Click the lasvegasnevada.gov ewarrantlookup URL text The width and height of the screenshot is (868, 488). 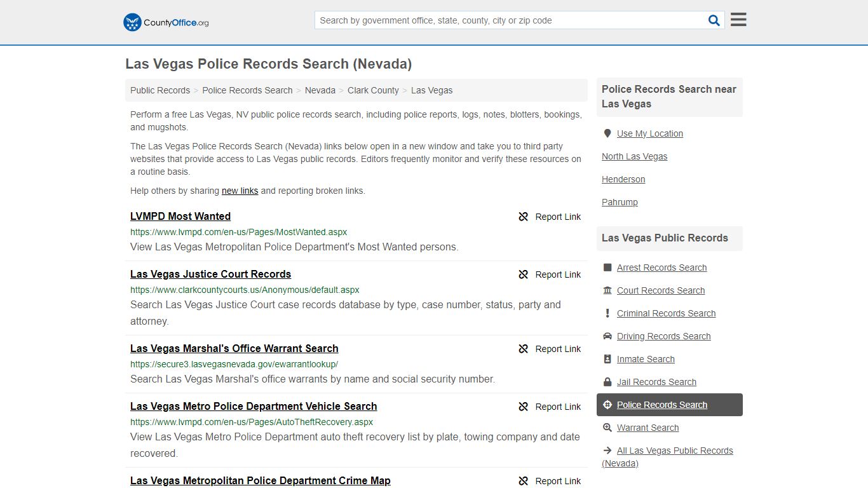[234, 364]
